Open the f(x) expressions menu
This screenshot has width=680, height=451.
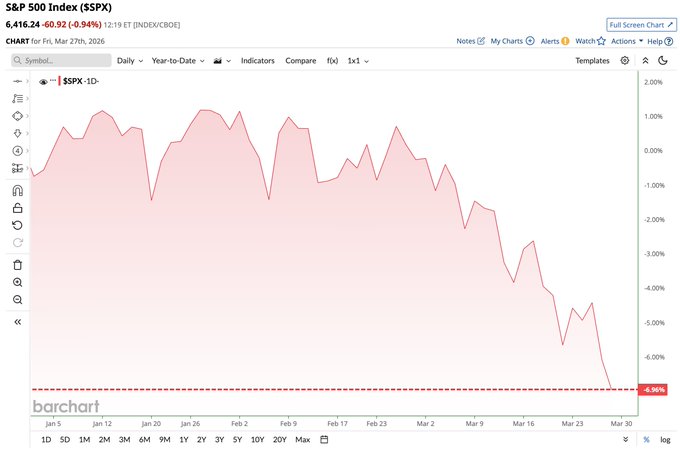[x=332, y=61]
